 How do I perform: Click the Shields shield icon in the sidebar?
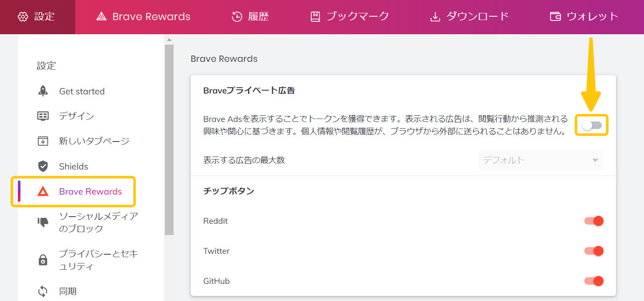[x=43, y=166]
